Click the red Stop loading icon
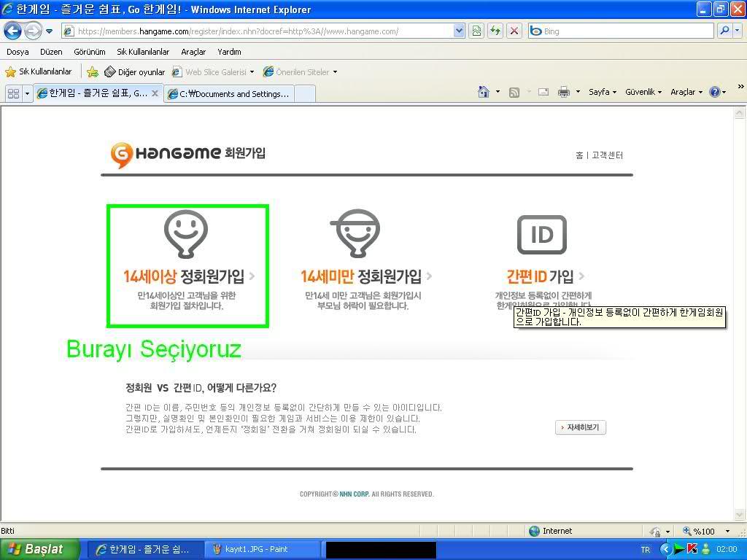The height and width of the screenshot is (560, 747). 514,31
